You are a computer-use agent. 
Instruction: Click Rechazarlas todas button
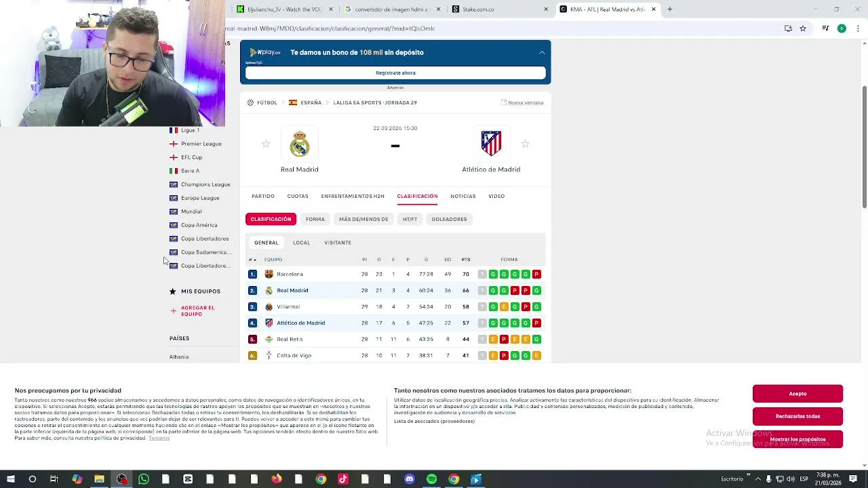797,416
